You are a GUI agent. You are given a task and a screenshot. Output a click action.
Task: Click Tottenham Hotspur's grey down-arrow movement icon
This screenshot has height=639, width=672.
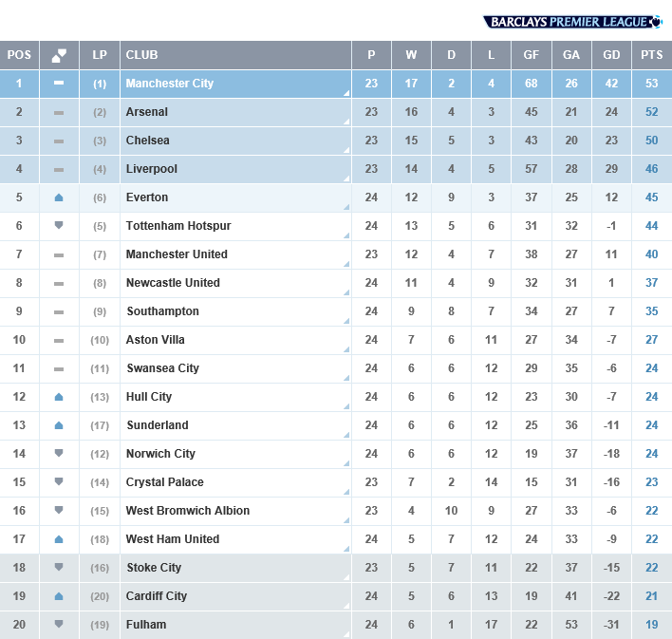click(x=59, y=226)
